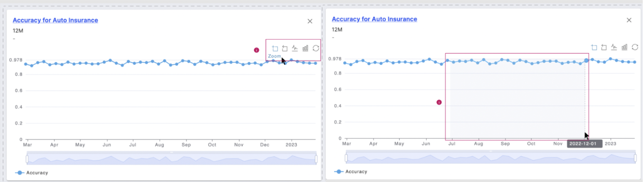Click Zoom Reset icon in right chart

pyautogui.click(x=604, y=47)
